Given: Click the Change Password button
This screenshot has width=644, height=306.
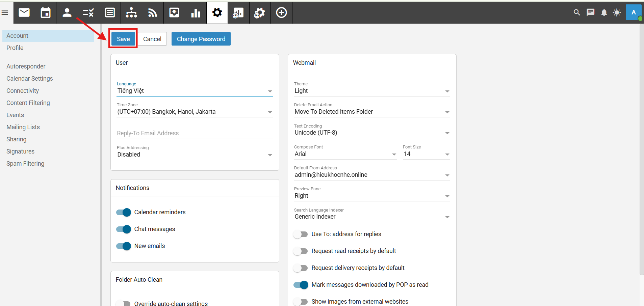Looking at the screenshot, I should (201, 39).
